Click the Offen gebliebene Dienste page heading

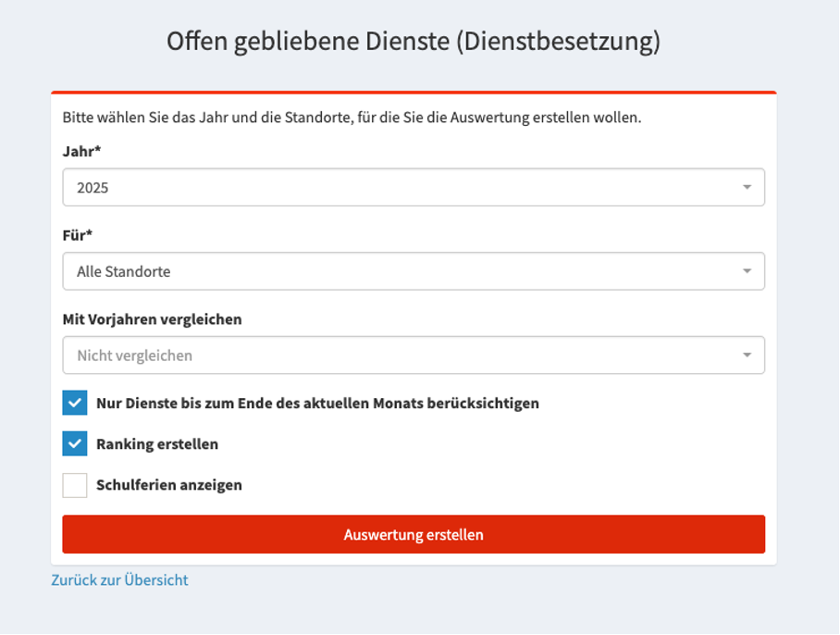pyautogui.click(x=414, y=42)
